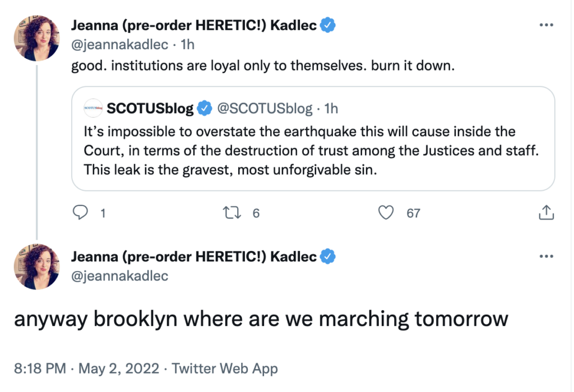Click the share icon on first tweet

click(x=546, y=213)
